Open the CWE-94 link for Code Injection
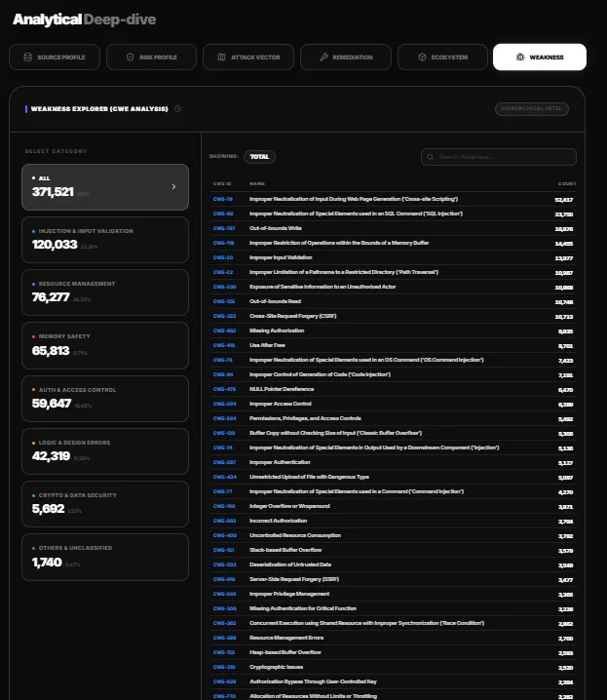 tap(223, 374)
